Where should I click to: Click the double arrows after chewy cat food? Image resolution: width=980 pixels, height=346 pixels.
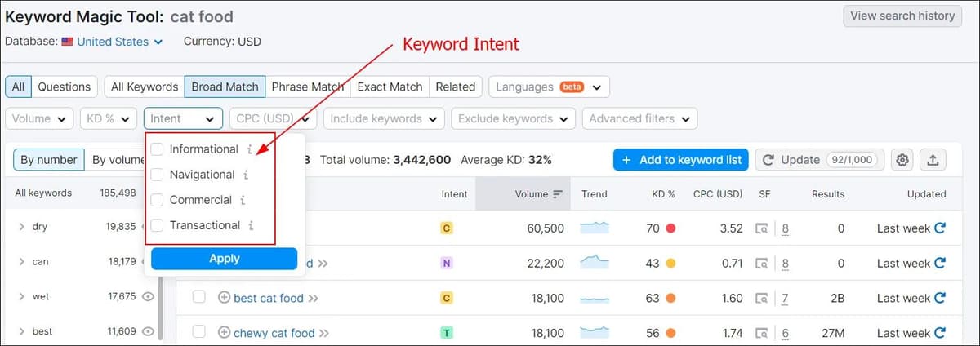click(323, 333)
